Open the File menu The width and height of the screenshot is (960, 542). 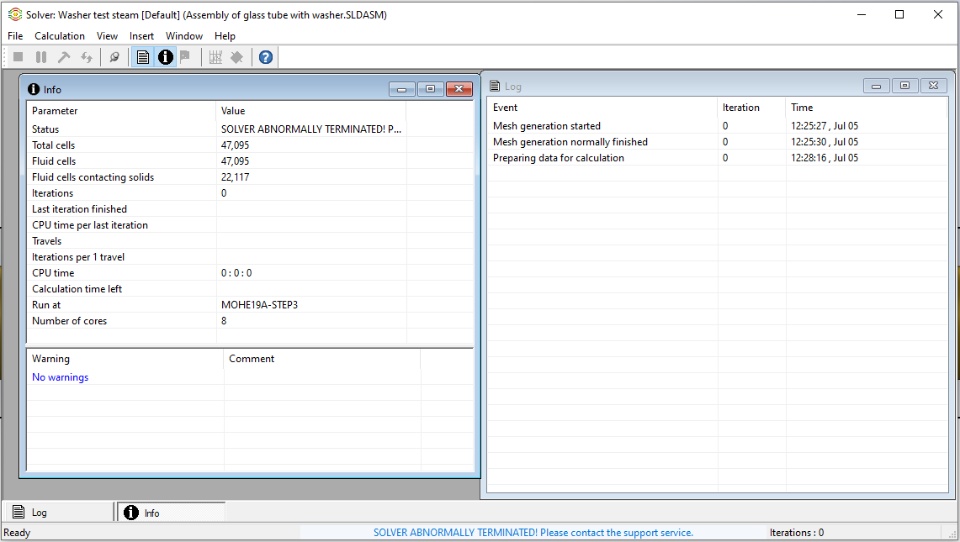(x=15, y=36)
